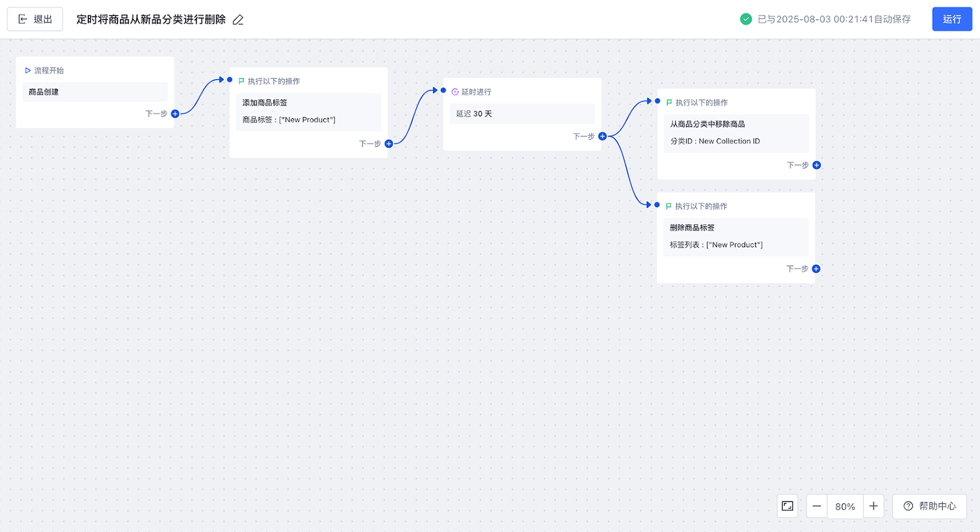Click the plus after 商品创建 trigger node
The width and height of the screenshot is (980, 532).
[175, 113]
